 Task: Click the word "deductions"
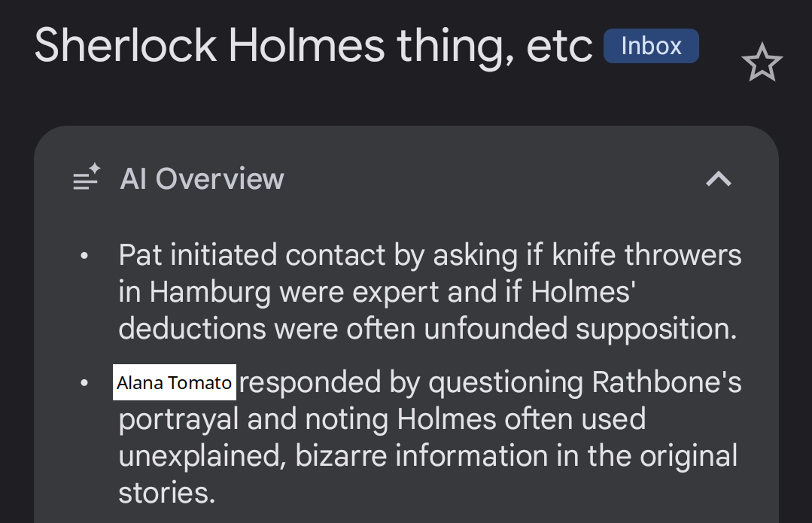[x=192, y=329]
